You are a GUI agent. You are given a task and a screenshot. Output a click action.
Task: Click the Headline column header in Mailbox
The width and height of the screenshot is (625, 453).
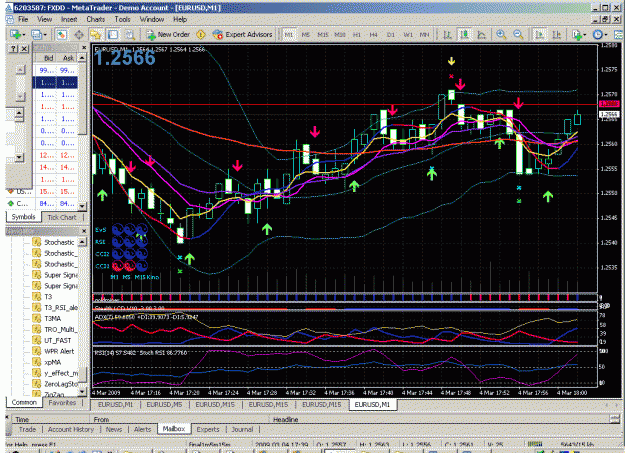pos(285,420)
